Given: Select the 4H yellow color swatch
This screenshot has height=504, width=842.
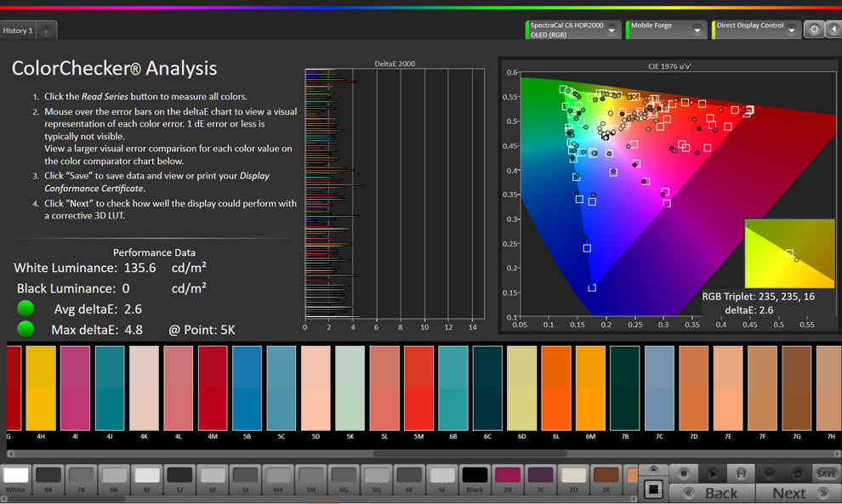Looking at the screenshot, I should click(41, 388).
